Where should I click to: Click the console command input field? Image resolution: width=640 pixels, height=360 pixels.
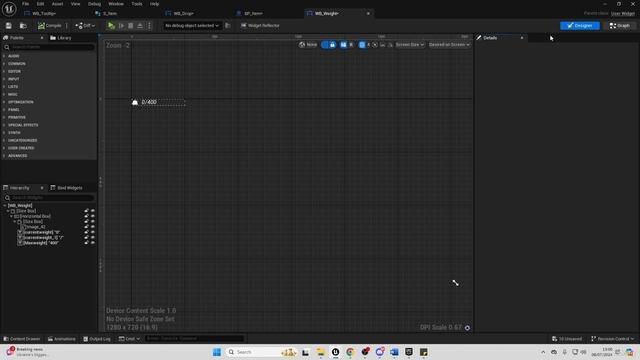(x=194, y=339)
